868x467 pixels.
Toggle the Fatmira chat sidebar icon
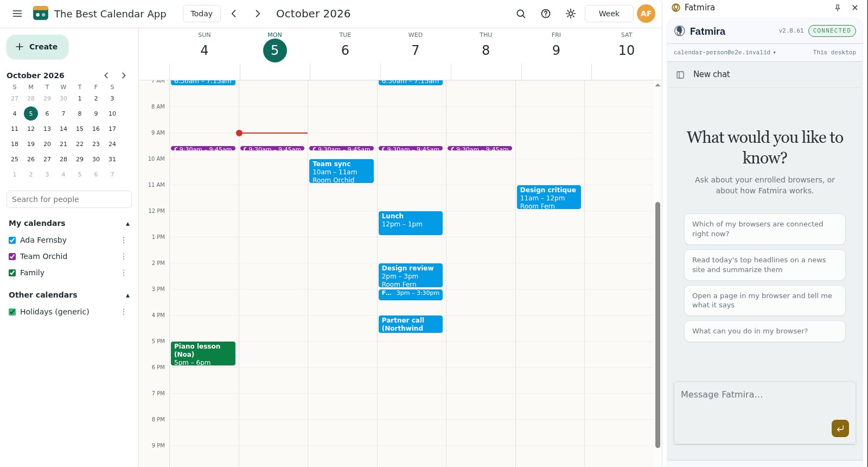680,74
